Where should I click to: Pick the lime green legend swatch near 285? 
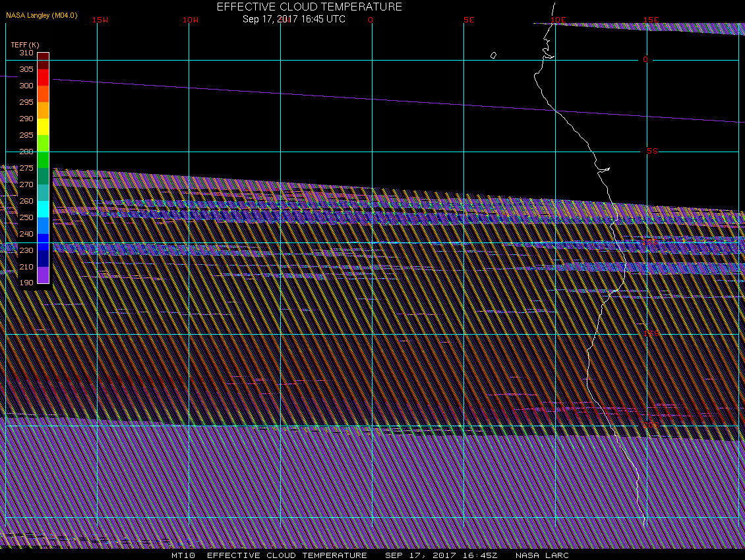click(x=44, y=143)
